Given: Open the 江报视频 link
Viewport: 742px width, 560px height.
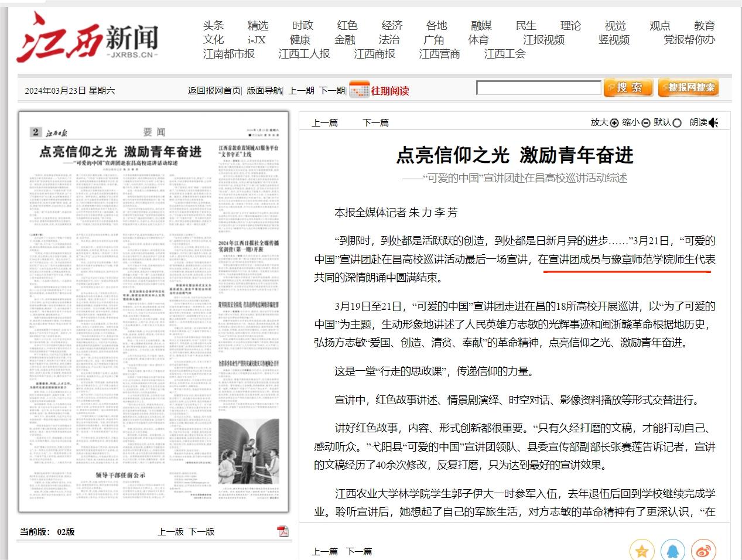Looking at the screenshot, I should 544,39.
